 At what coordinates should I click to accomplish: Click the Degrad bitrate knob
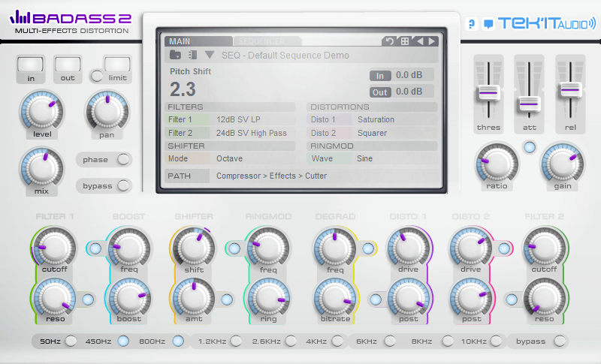click(335, 299)
